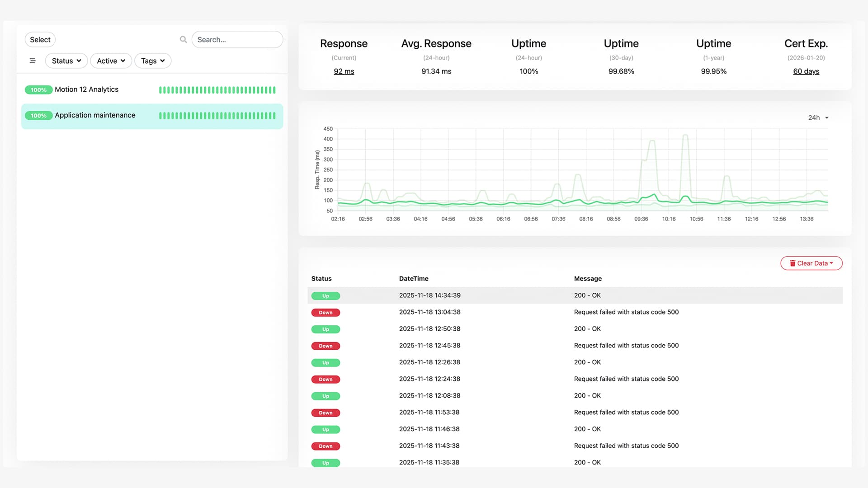
Task: Click a heartbeat bar for Application maintenance
Action: [x=217, y=116]
